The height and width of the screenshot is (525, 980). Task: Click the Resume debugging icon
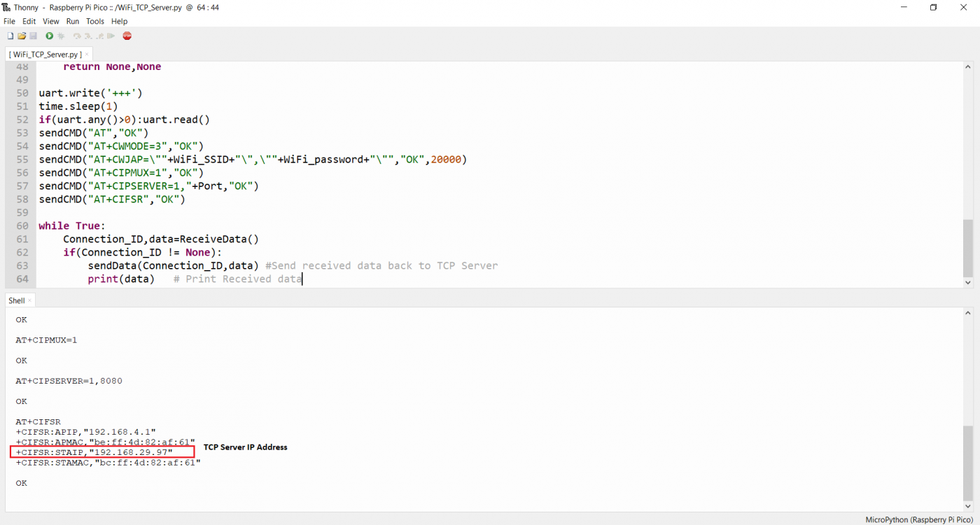pos(111,36)
